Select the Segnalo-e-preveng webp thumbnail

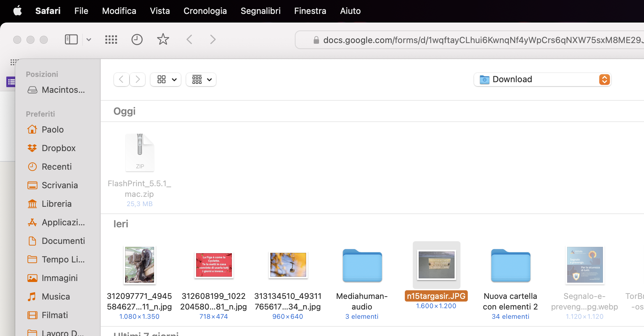pyautogui.click(x=585, y=265)
